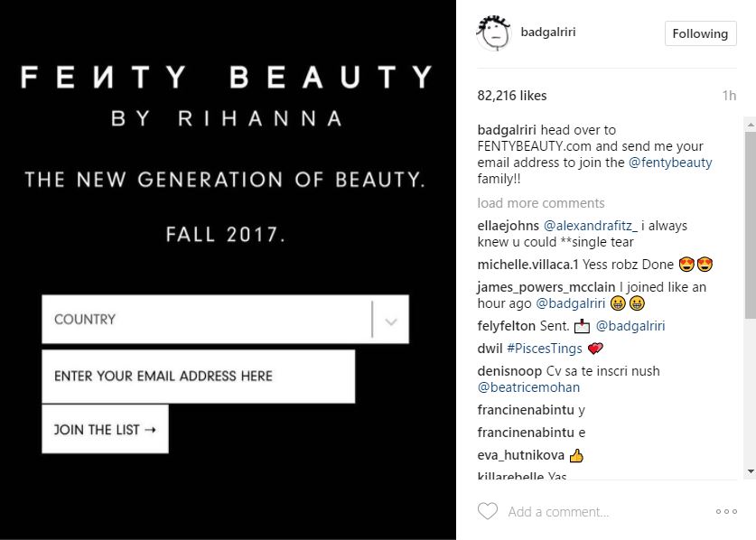The height and width of the screenshot is (540, 756).
Task: Click the scrollbar up arrow in comments
Action: (x=751, y=125)
